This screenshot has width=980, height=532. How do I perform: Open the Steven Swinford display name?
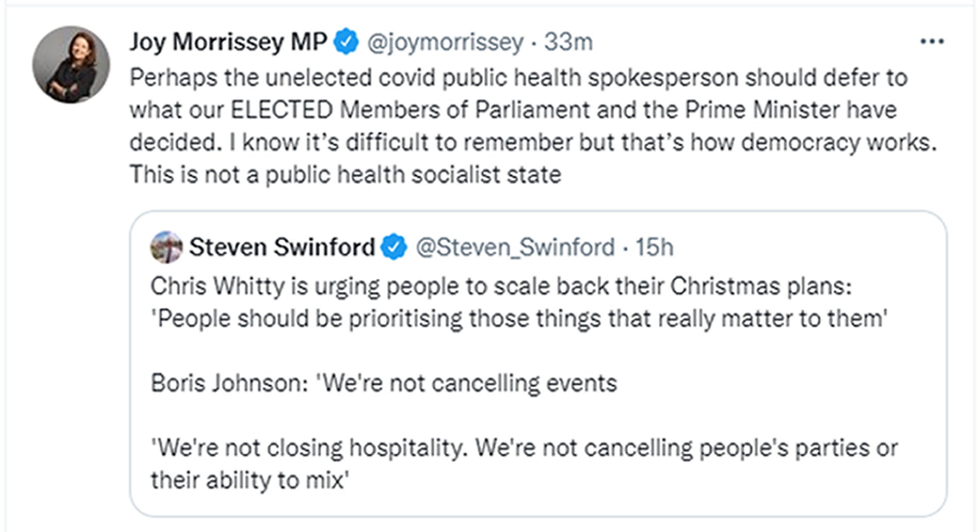tap(282, 247)
